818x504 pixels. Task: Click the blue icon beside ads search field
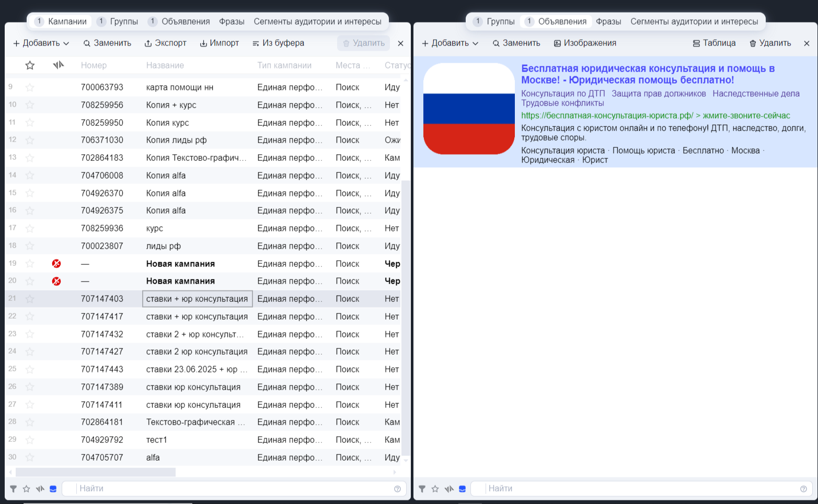tap(462, 489)
